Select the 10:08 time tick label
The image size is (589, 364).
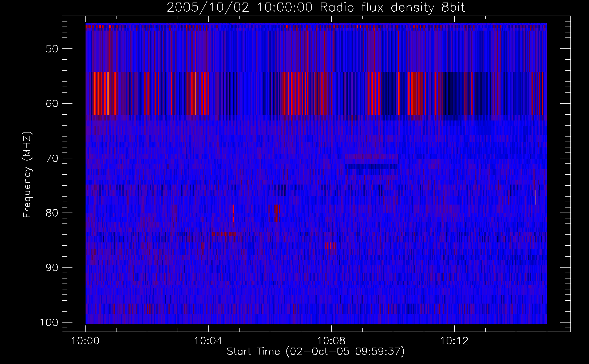(331, 341)
